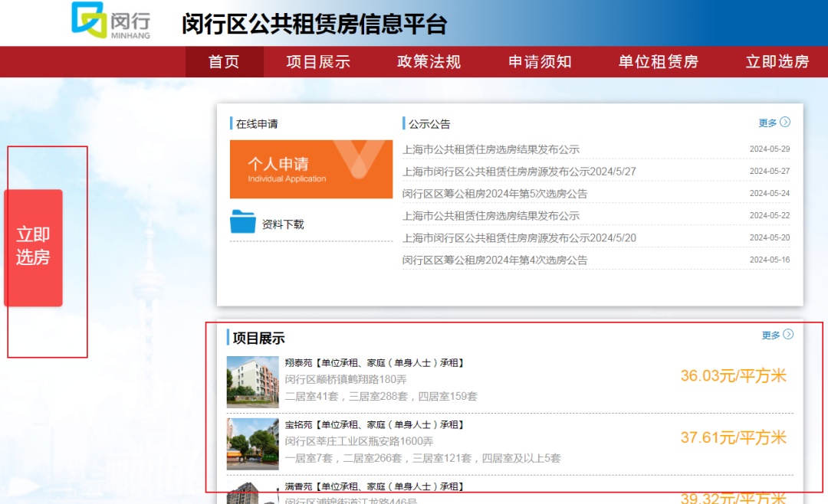
Task: Open the 资料下载 link
Action: tap(283, 224)
